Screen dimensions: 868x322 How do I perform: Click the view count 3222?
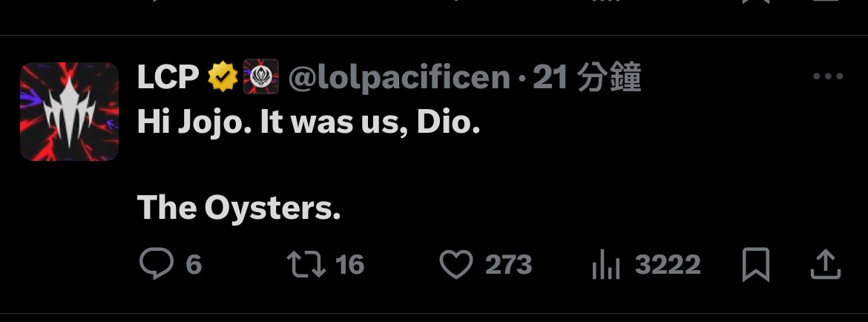pyautogui.click(x=668, y=265)
